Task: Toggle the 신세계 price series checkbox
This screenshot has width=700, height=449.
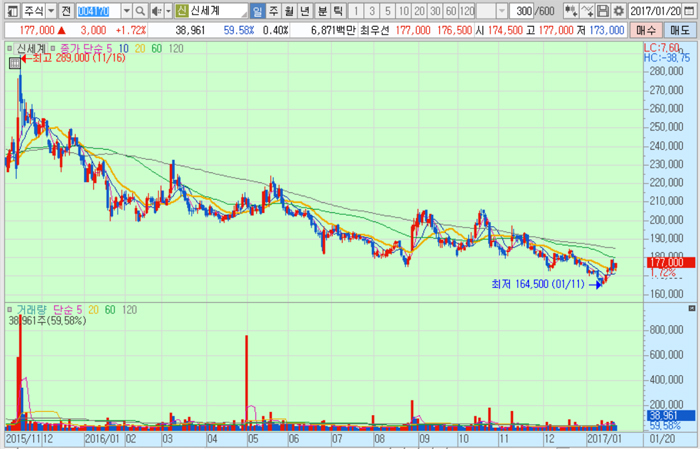Action: click(10, 48)
